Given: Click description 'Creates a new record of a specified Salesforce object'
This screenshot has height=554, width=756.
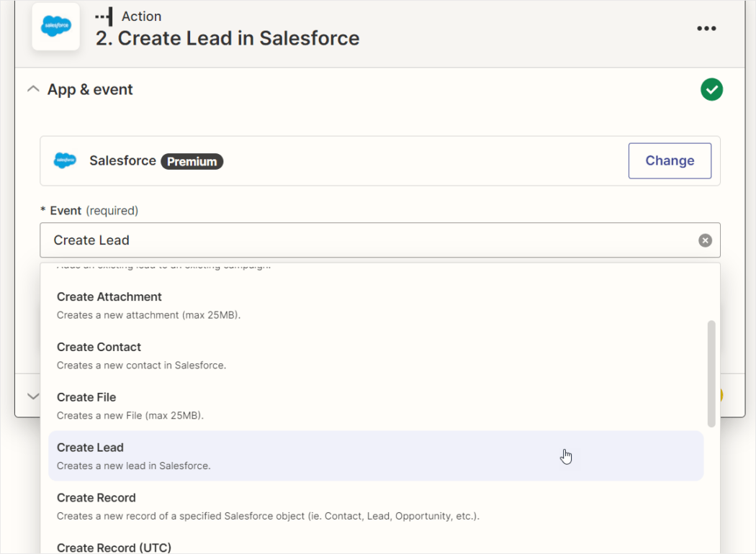Looking at the screenshot, I should pyautogui.click(x=268, y=516).
